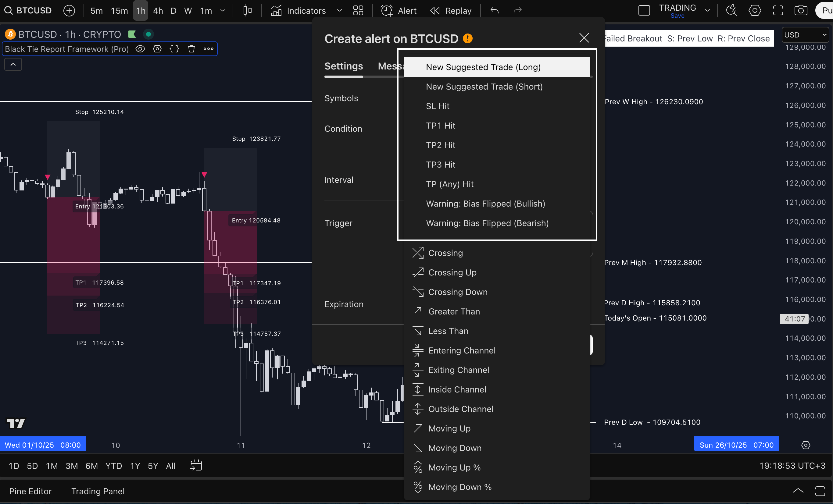Toggle the 1h timeframe button
The height and width of the screenshot is (504, 833).
click(140, 10)
